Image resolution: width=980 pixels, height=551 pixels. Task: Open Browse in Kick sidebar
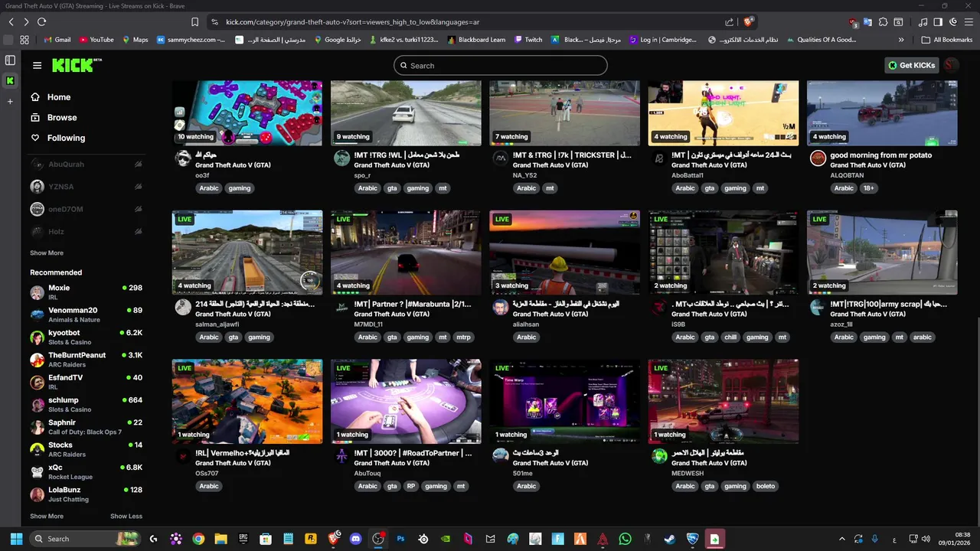54,117
